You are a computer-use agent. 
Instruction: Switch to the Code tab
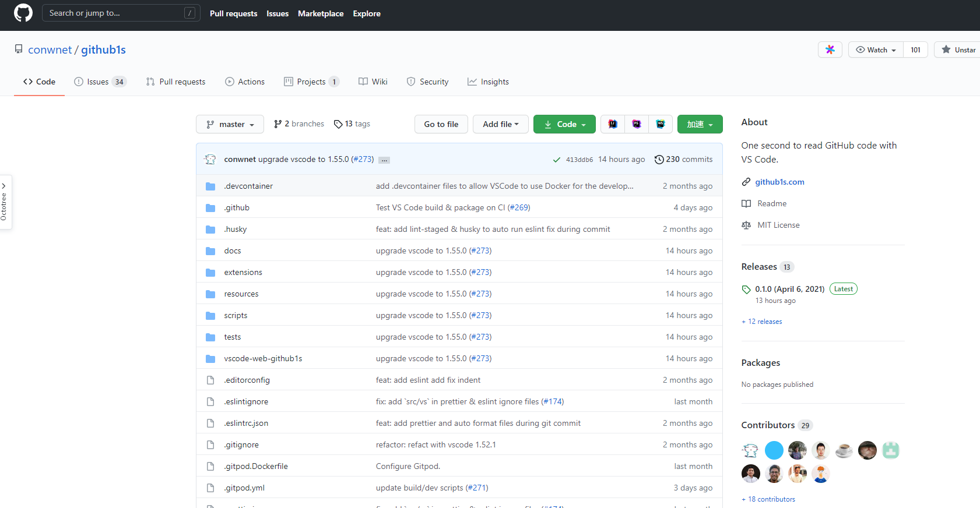(39, 82)
